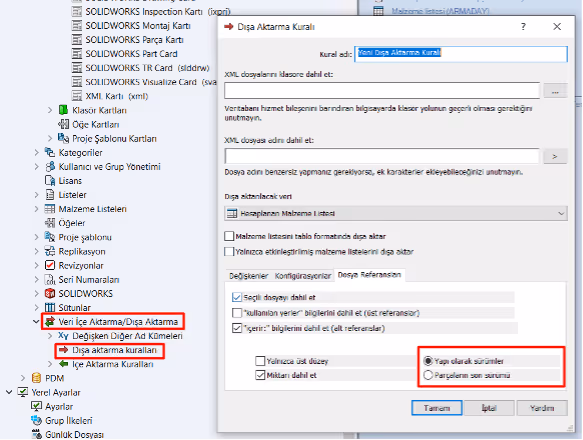The height and width of the screenshot is (440, 583).
Task: Click the Sütunlar columns icon
Action: click(x=50, y=308)
